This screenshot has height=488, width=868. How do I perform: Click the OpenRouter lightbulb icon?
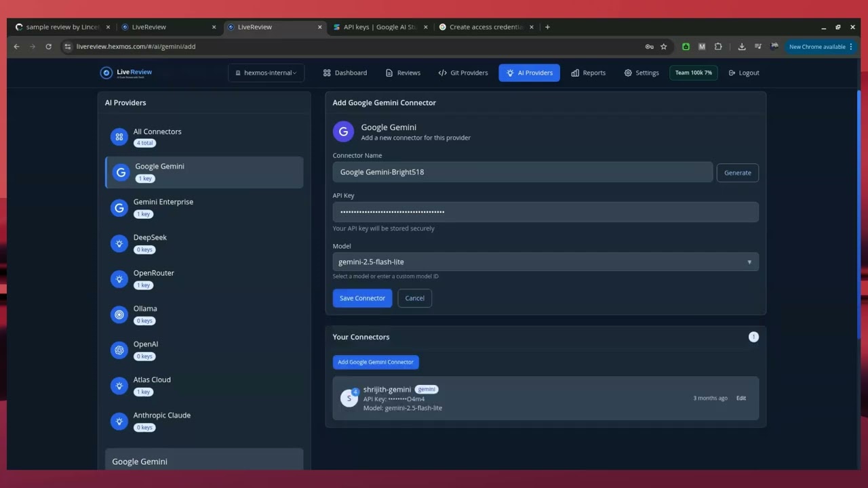119,279
